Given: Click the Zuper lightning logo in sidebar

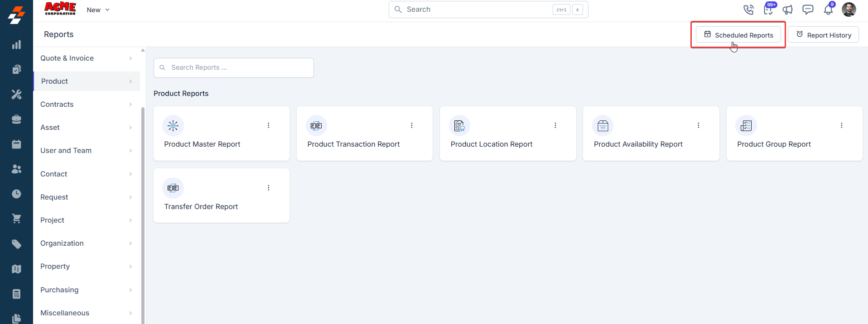Looking at the screenshot, I should (16, 15).
